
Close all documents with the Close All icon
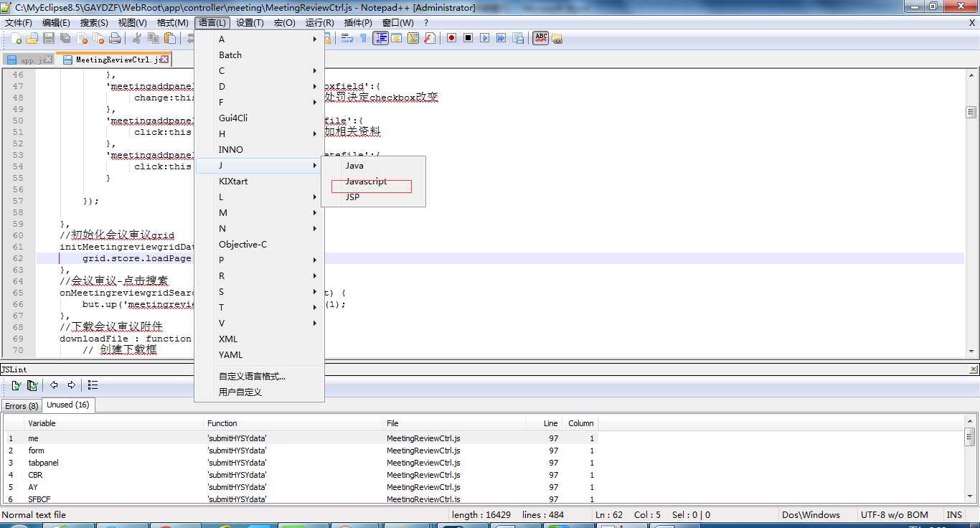click(98, 38)
